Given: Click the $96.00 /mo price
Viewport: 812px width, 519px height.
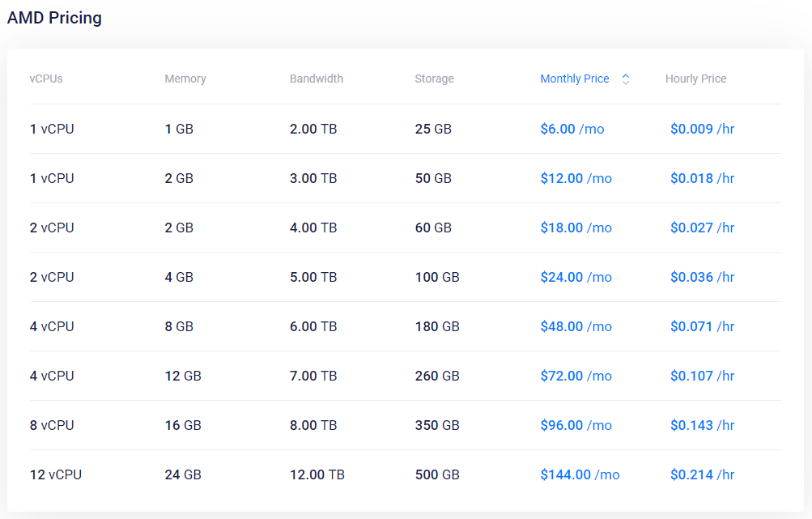Looking at the screenshot, I should (576, 425).
